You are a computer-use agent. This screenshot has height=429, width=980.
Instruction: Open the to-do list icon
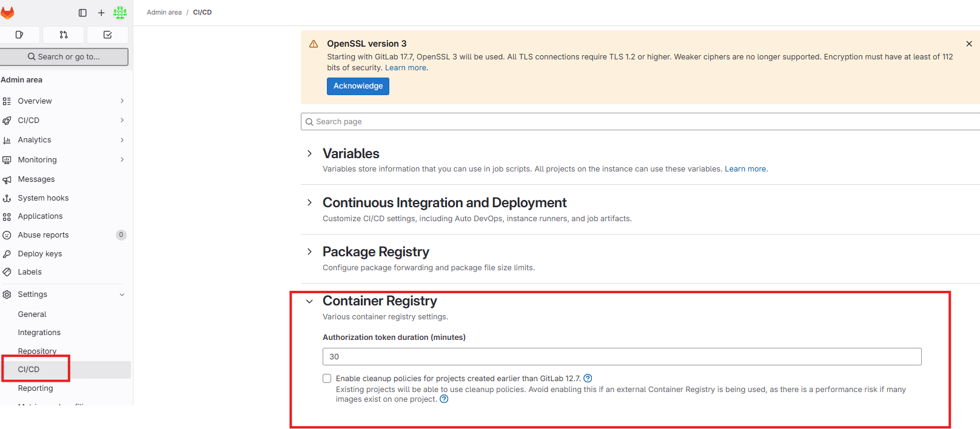point(107,35)
